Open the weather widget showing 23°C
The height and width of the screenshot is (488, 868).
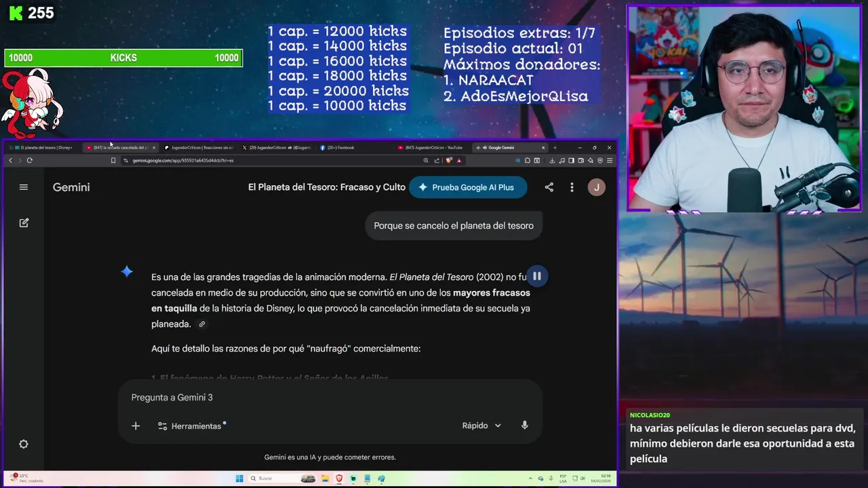pyautogui.click(x=27, y=479)
